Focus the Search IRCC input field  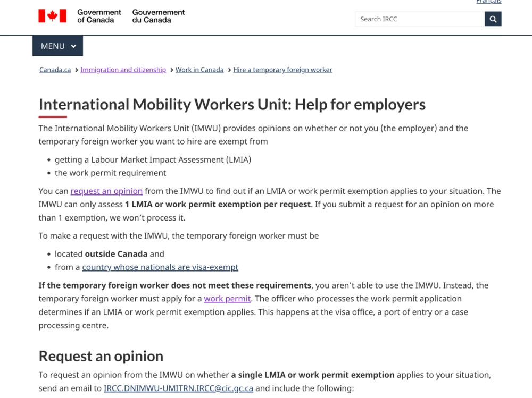point(420,19)
